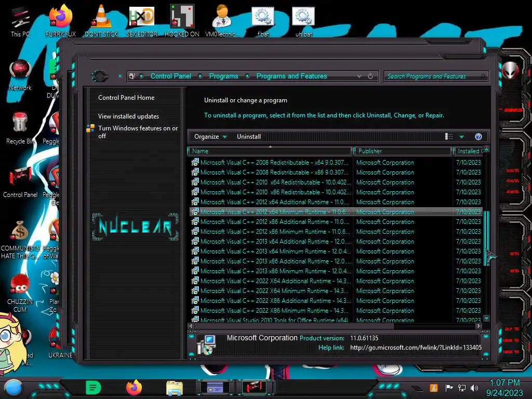Select Visual C++ 2022 X64 Additional Runtime row
This screenshot has height=399, width=532.
pos(336,281)
